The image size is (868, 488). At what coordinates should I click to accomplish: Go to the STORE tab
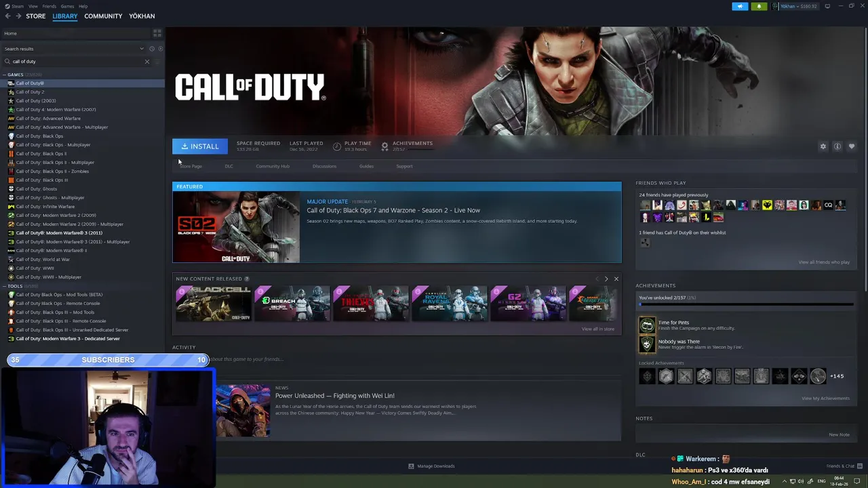pos(36,16)
